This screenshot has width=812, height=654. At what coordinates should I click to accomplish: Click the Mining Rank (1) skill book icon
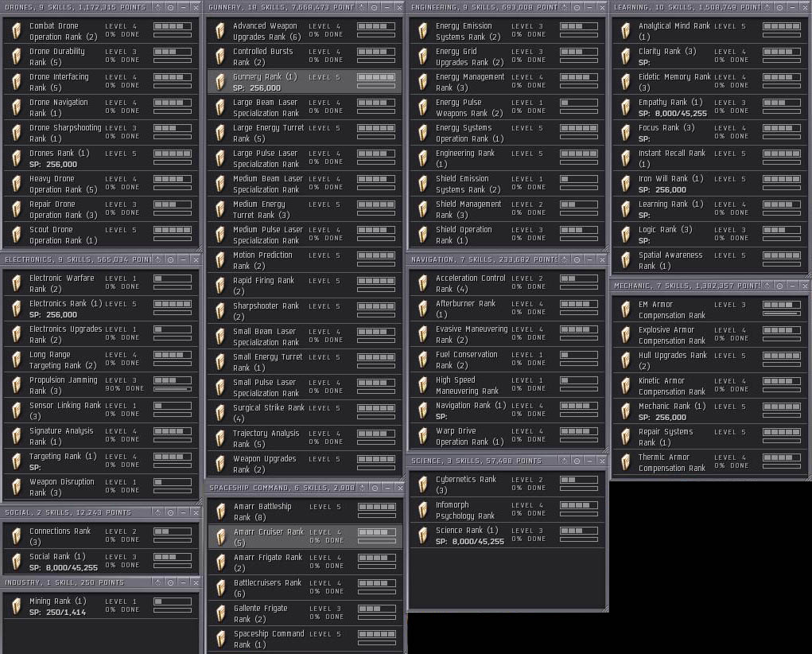click(x=17, y=606)
